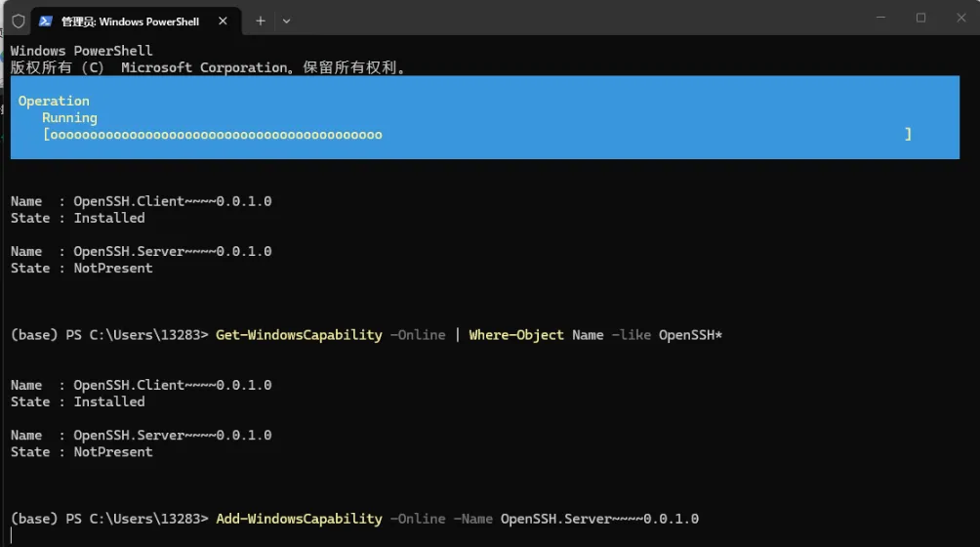Close the Windows PowerShell tab

click(x=223, y=21)
